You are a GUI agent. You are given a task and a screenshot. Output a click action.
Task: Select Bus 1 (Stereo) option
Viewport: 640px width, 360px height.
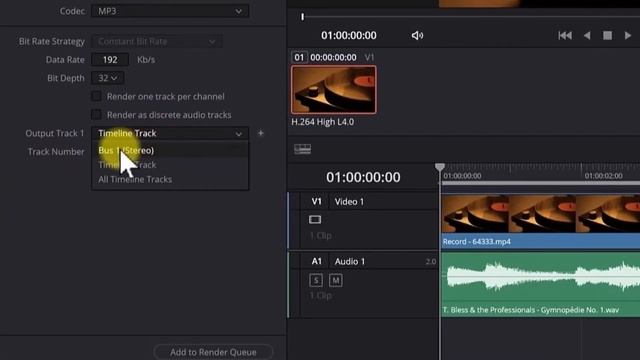pos(170,150)
